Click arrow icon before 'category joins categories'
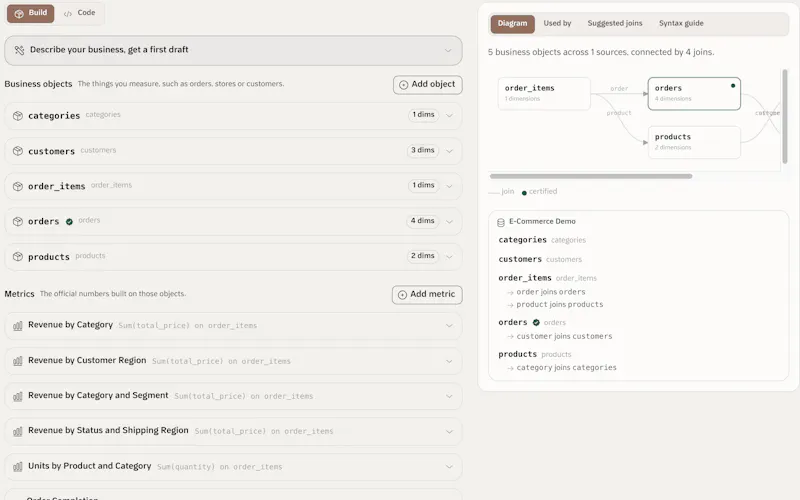Viewport: 800px width, 500px height. click(510, 368)
